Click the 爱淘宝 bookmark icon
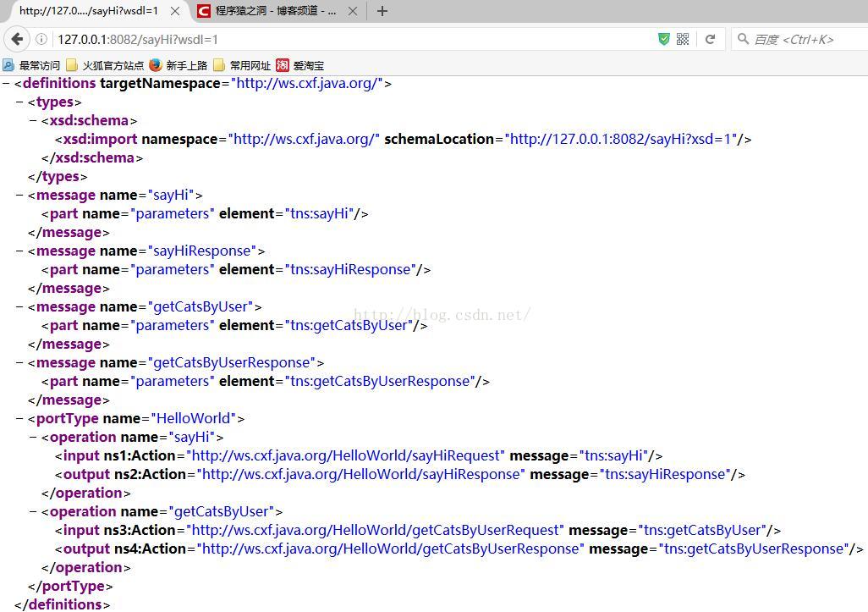This screenshot has height=612, width=868. 283,65
